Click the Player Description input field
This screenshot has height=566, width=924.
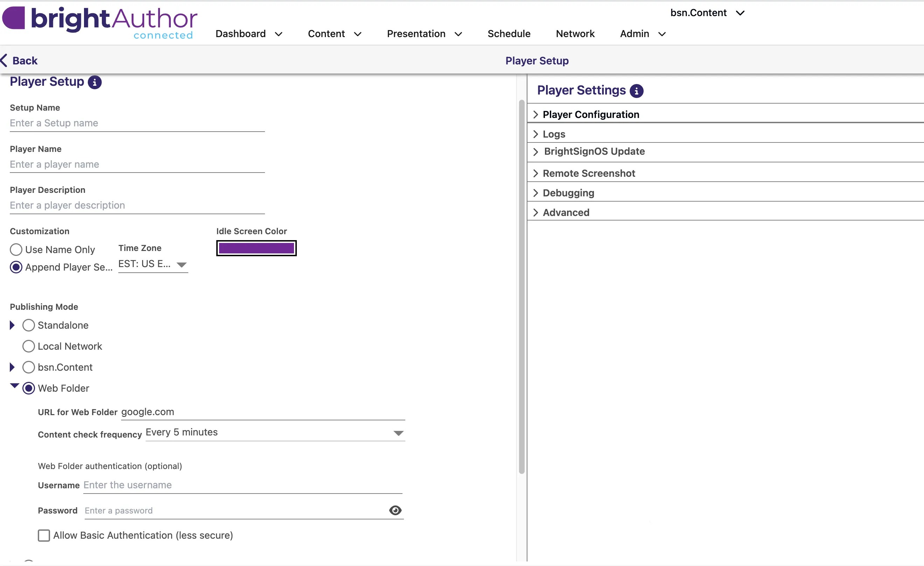click(137, 205)
